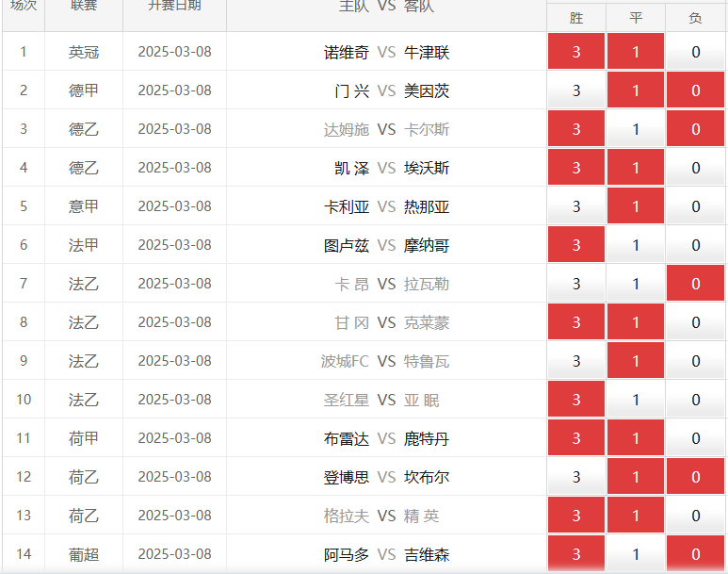This screenshot has width=728, height=574.
Task: Toggle draw (1) for 甘冈 VS 克莱蒙
Action: tap(636, 321)
